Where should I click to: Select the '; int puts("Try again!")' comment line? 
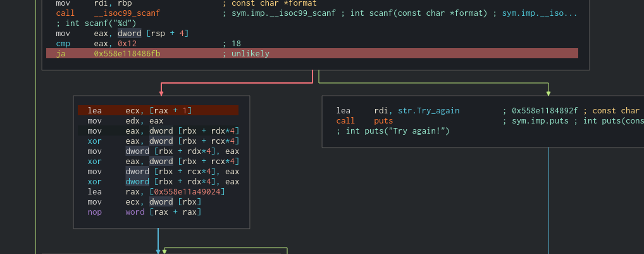(393, 131)
